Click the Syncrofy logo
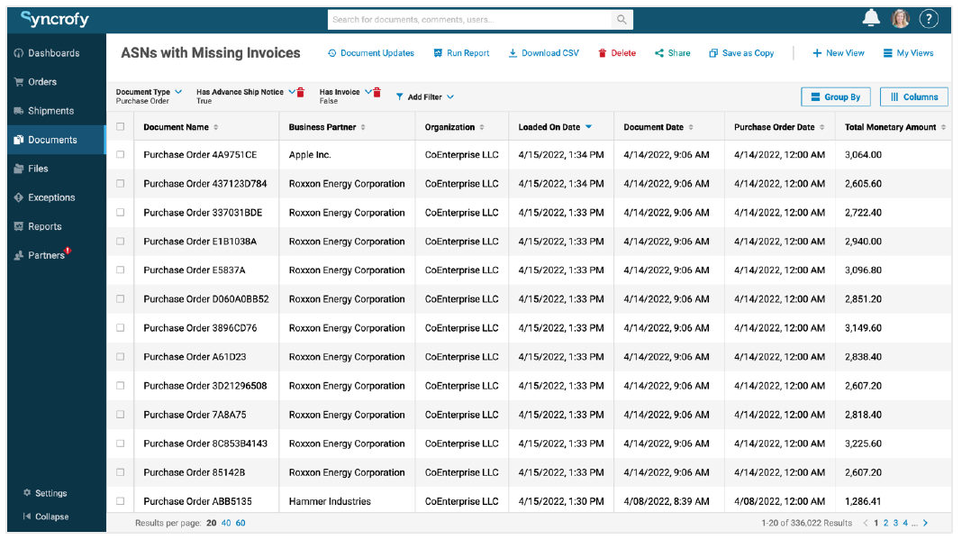980x540 pixels. tap(55, 19)
